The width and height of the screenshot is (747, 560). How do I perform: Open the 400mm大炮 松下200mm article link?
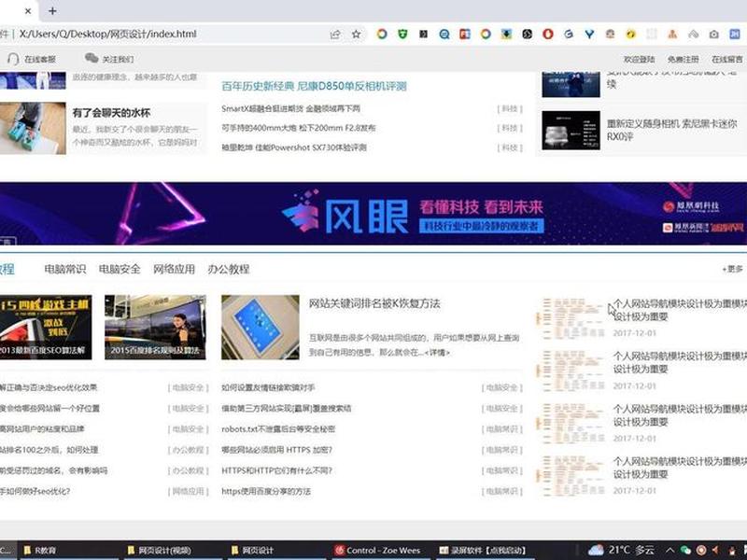coord(299,128)
